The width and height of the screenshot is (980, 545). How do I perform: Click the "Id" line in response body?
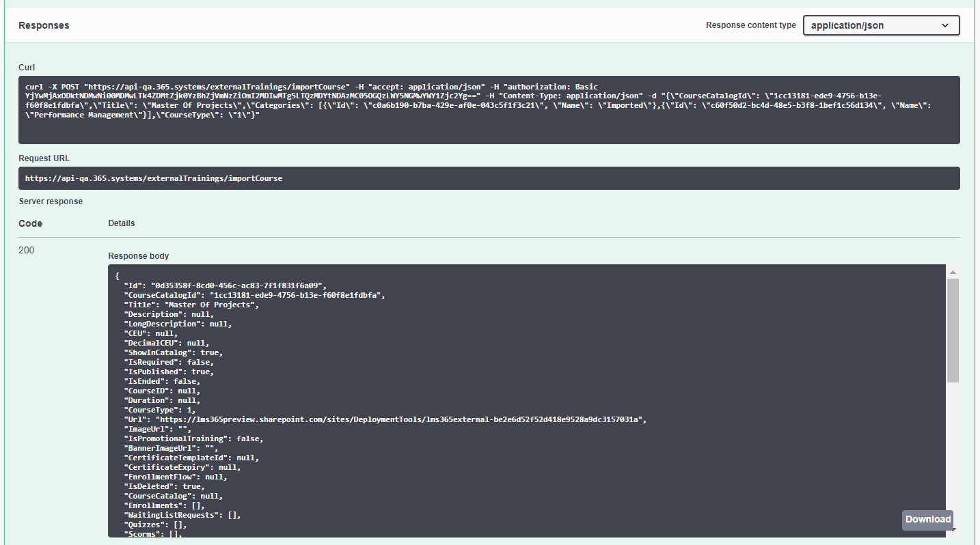[226, 285]
